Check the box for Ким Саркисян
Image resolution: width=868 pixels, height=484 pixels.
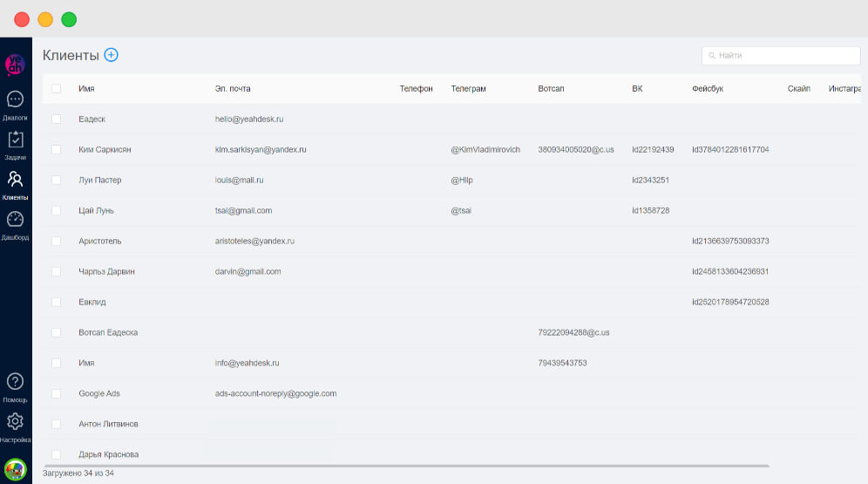(x=57, y=150)
